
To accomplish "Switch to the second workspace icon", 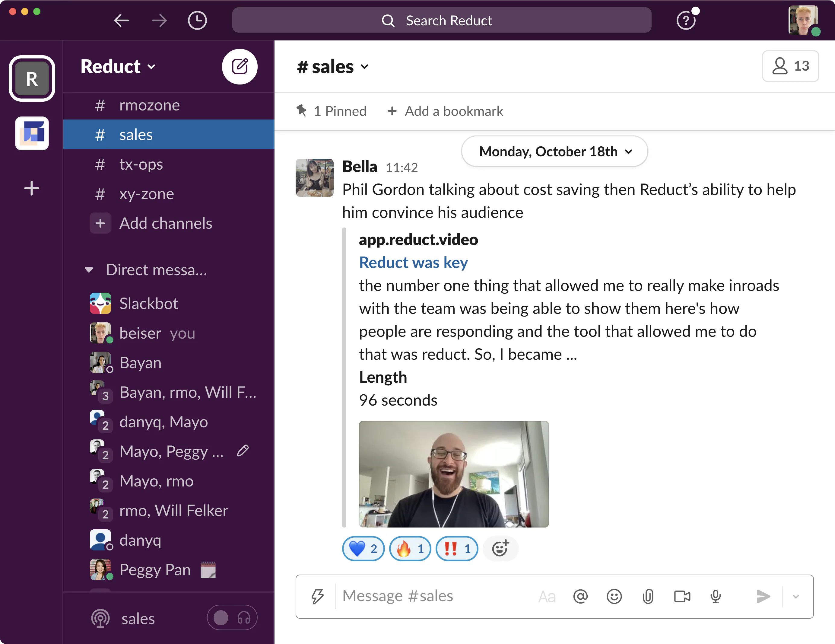I will click(x=32, y=133).
